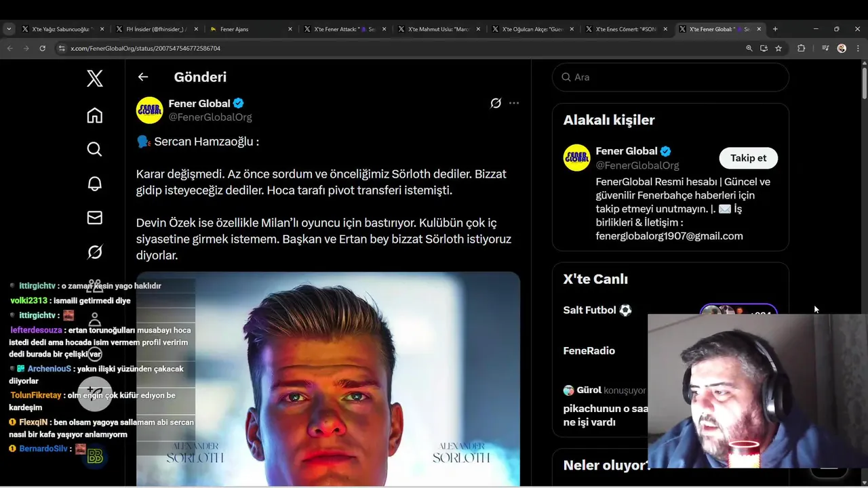Bookmark this page with the star icon
The image size is (868, 488).
(x=778, y=48)
